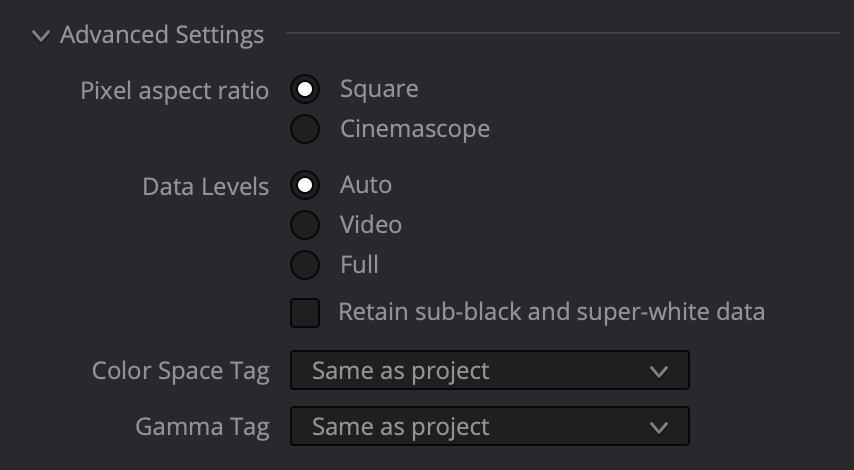
Task: Select Cinemascope pixel aspect ratio radio
Action: pos(305,129)
